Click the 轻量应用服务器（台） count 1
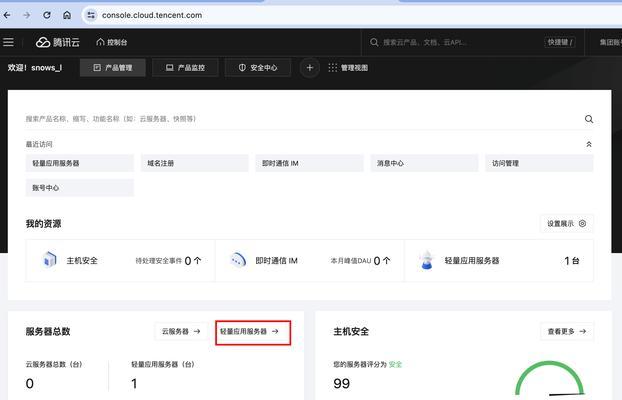This screenshot has width=622, height=400. pyautogui.click(x=134, y=383)
